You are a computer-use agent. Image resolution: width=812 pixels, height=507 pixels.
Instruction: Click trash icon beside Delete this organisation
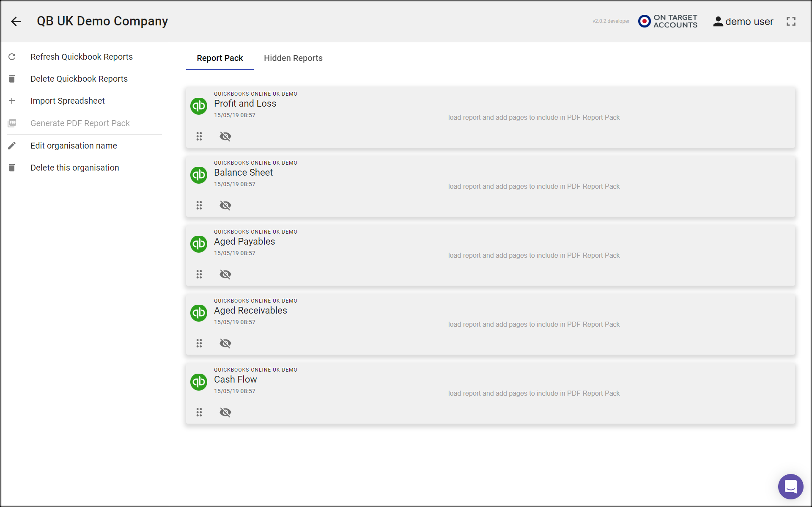click(12, 168)
